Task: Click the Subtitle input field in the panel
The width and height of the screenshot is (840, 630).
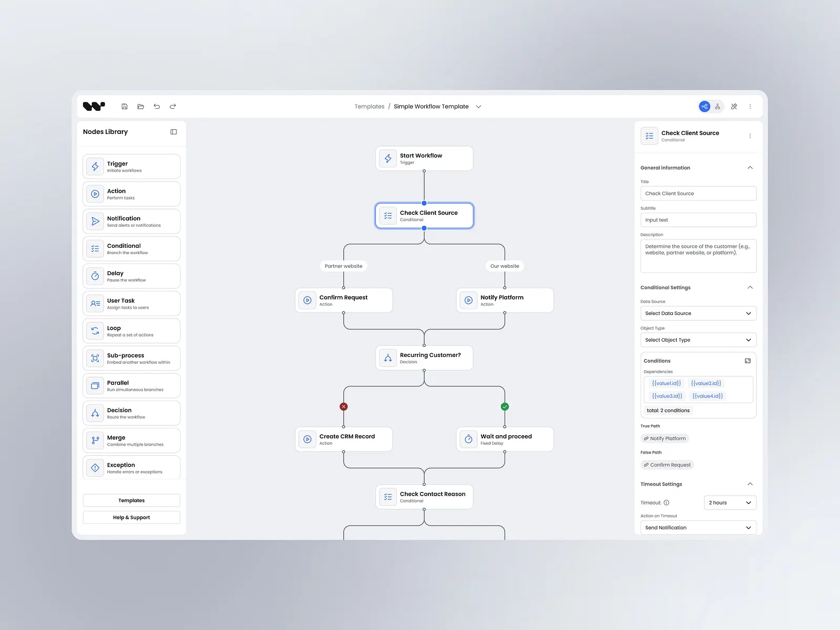Action: [x=698, y=219]
